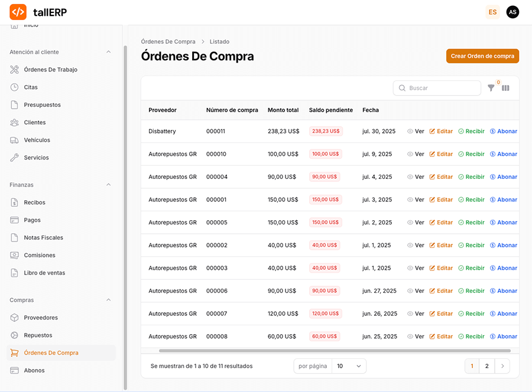This screenshot has height=392, width=532.
Task: Click Editar for order 000010
Action: point(441,154)
